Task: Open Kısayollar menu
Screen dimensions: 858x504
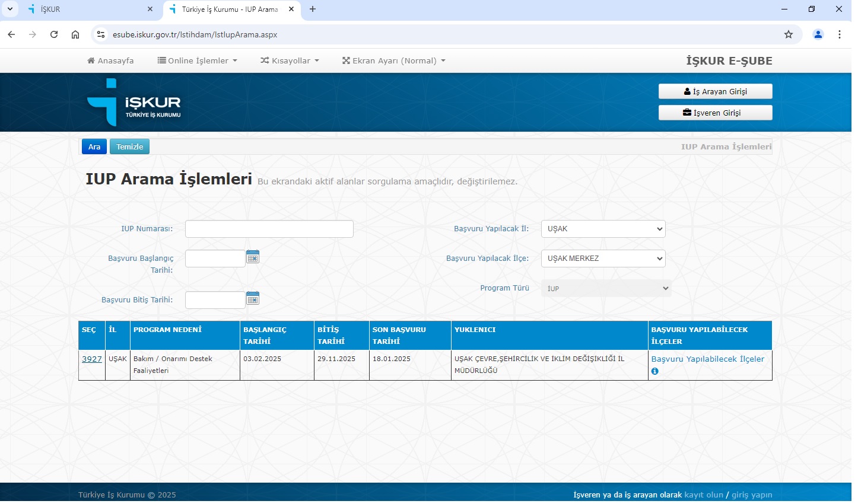Action: tap(290, 60)
